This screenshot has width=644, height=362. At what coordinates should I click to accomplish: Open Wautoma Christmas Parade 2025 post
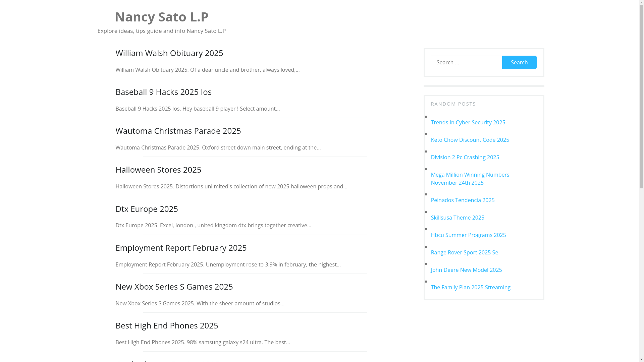click(x=178, y=131)
